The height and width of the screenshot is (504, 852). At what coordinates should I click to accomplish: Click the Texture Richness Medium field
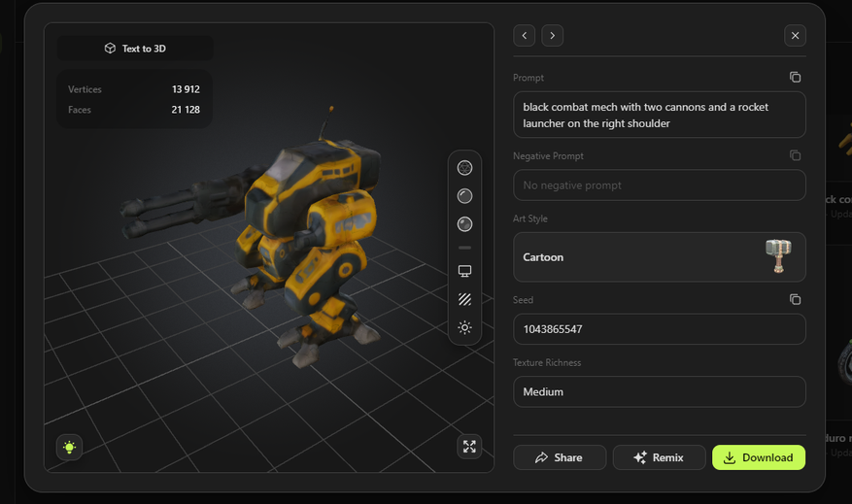click(659, 392)
